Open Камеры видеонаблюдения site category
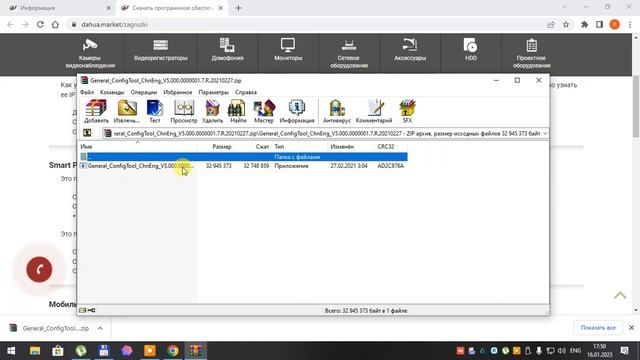This screenshot has width=640, height=360. coord(90,54)
